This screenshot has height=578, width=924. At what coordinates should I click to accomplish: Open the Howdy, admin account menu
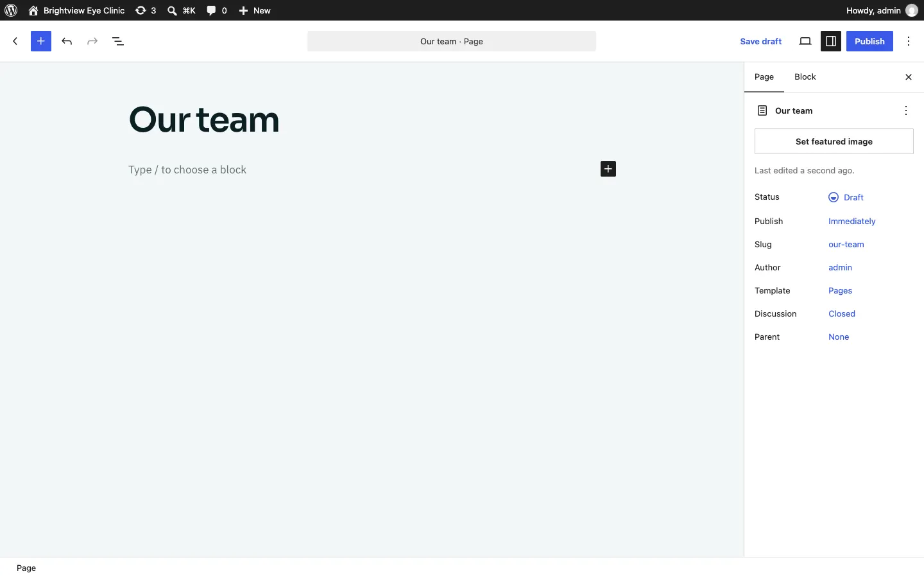pos(882,10)
